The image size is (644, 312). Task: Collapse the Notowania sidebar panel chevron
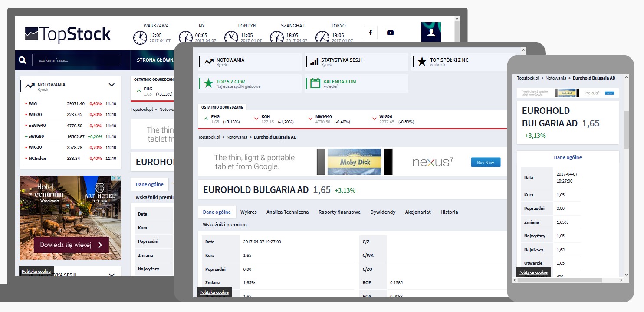tap(112, 85)
